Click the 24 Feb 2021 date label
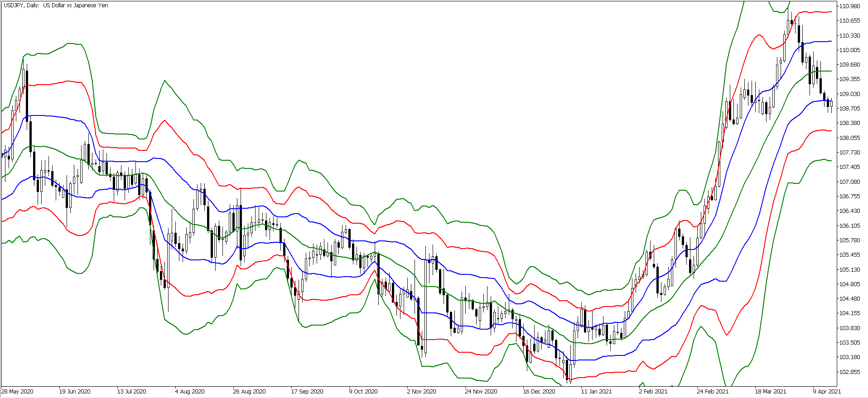The image size is (868, 398). [713, 392]
